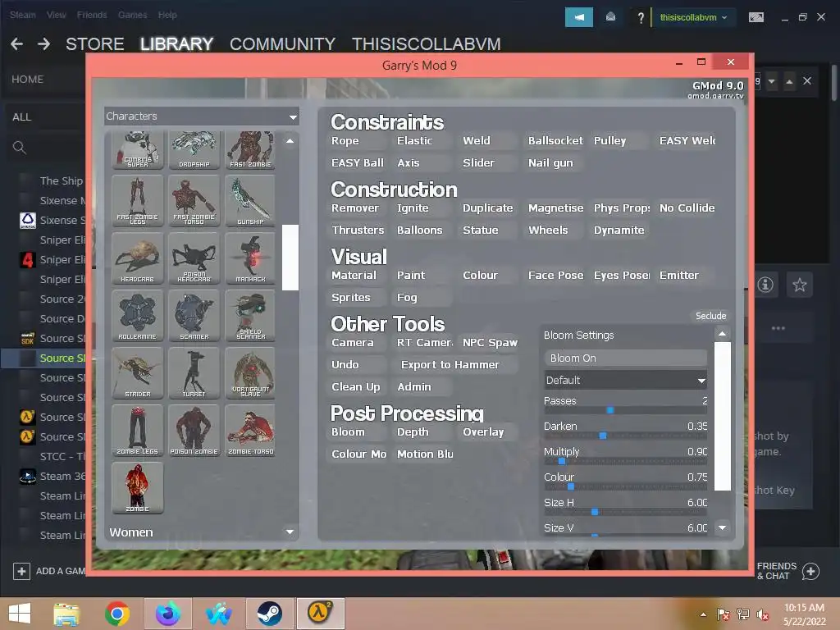The height and width of the screenshot is (630, 840).
Task: Spawn the Headcrab character
Action: point(138,258)
